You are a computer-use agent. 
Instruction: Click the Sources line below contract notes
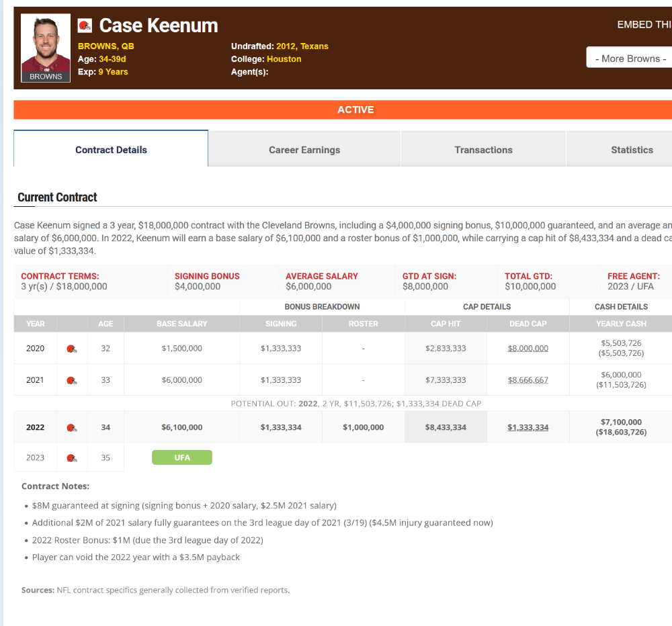coord(156,590)
